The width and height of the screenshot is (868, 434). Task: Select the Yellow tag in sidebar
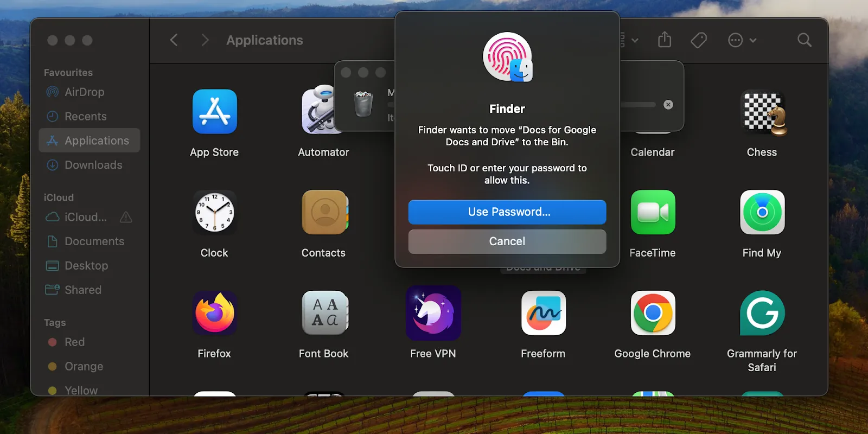(90, 390)
